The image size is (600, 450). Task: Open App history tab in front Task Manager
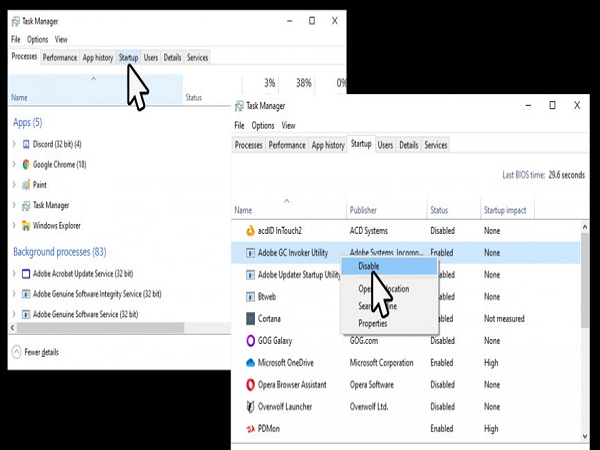[x=328, y=145]
